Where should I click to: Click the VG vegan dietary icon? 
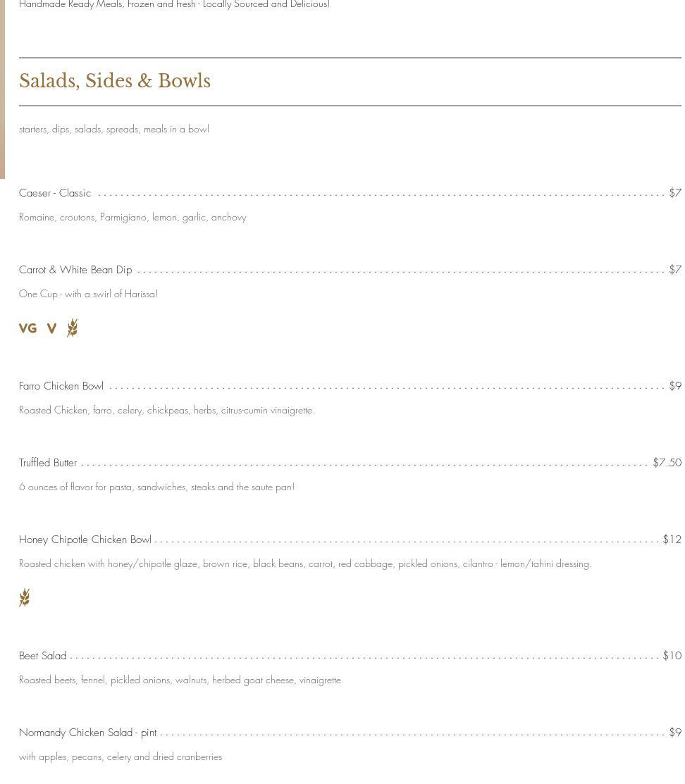pyautogui.click(x=27, y=328)
